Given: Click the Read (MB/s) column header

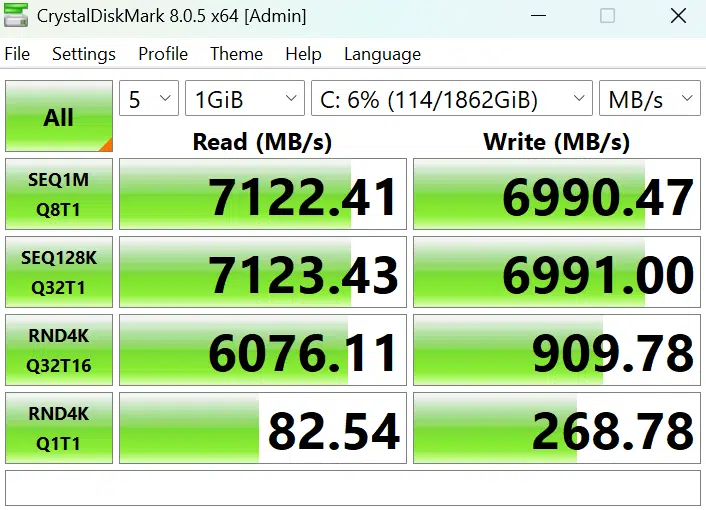Looking at the screenshot, I should (262, 142).
